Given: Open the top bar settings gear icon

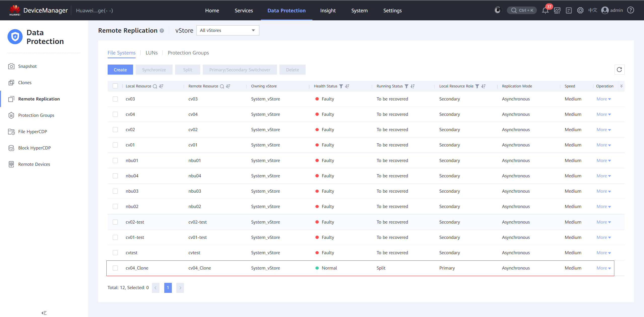Looking at the screenshot, I should coord(580,10).
